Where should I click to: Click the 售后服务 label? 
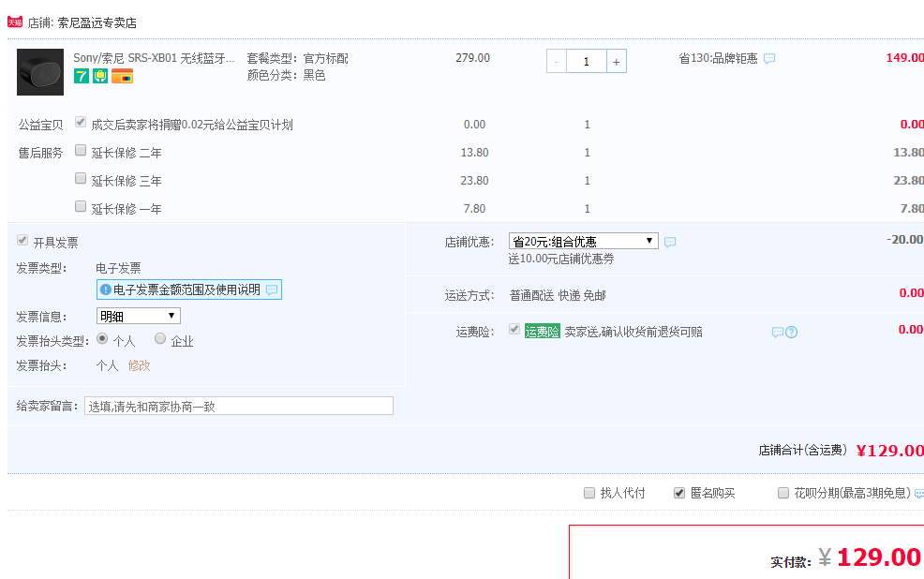[40, 153]
